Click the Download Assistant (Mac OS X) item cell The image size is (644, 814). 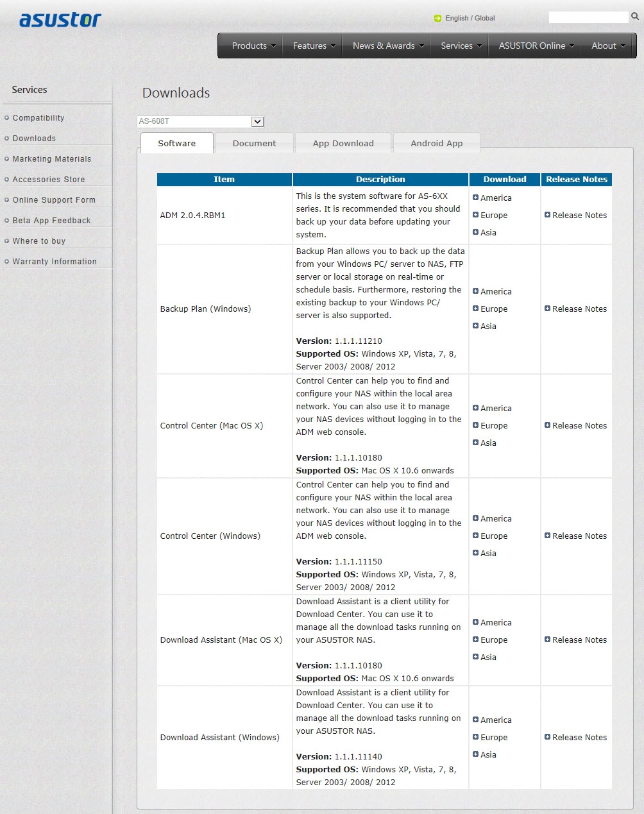coord(225,640)
